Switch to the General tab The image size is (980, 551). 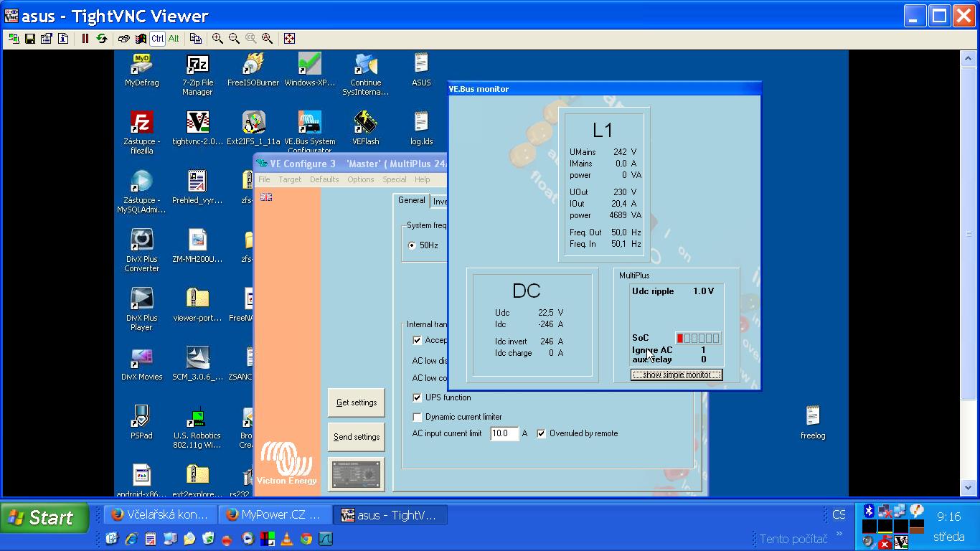click(412, 201)
